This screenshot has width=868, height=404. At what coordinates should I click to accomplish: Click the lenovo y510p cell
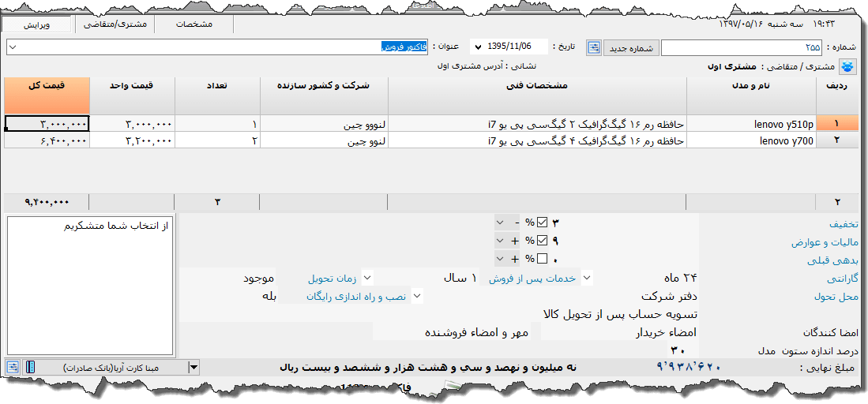click(x=752, y=123)
